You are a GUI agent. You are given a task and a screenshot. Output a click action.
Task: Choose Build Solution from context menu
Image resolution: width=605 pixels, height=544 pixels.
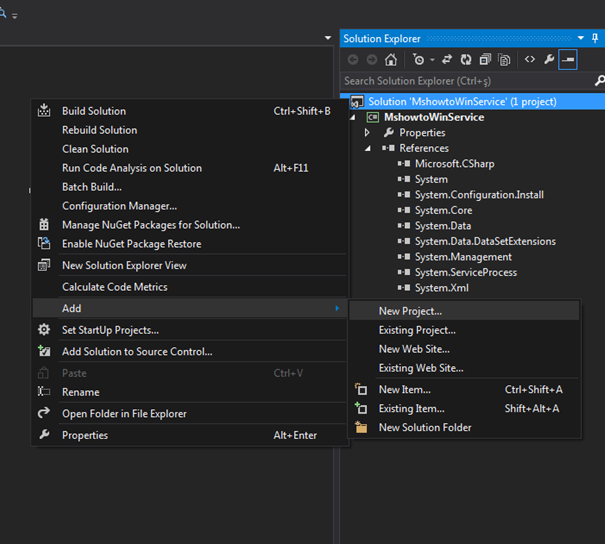pos(189,111)
